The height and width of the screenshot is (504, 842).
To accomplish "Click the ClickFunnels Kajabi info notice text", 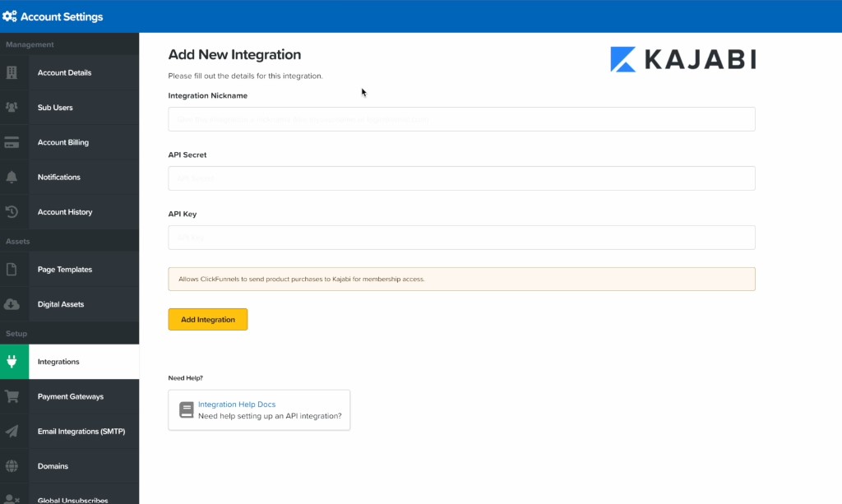I will 302,279.
